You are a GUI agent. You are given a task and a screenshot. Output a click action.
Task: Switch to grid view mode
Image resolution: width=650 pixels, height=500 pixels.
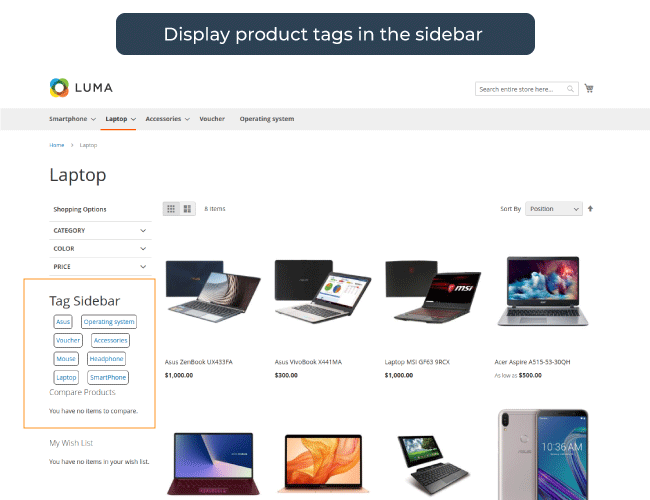(171, 209)
